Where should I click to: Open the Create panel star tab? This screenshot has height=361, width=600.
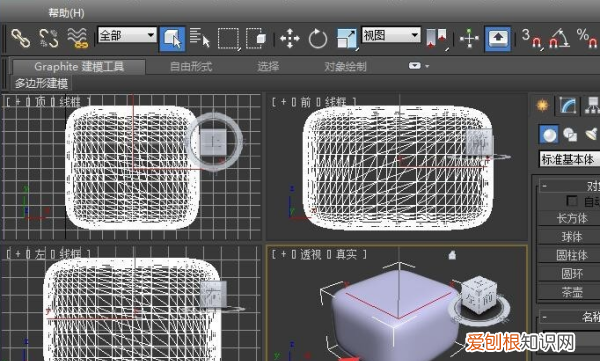click(542, 105)
